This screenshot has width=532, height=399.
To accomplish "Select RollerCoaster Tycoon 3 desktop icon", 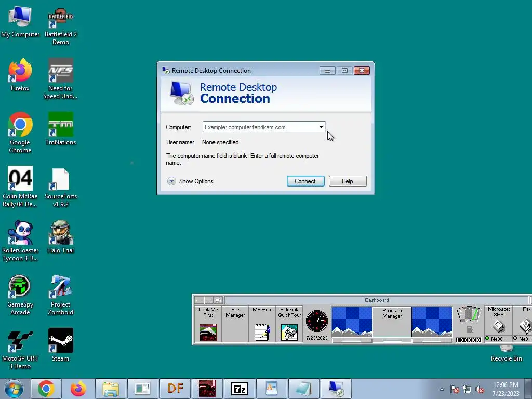I will (x=20, y=241).
